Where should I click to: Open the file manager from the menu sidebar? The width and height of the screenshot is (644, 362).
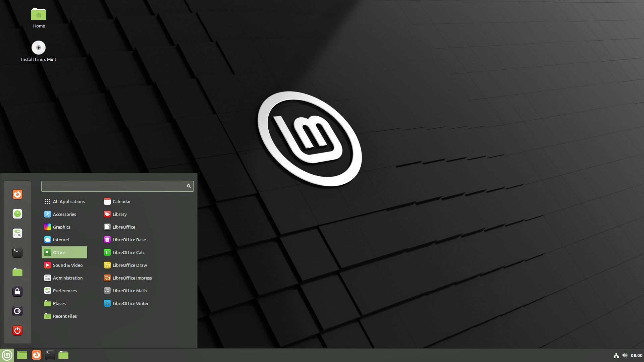[17, 272]
